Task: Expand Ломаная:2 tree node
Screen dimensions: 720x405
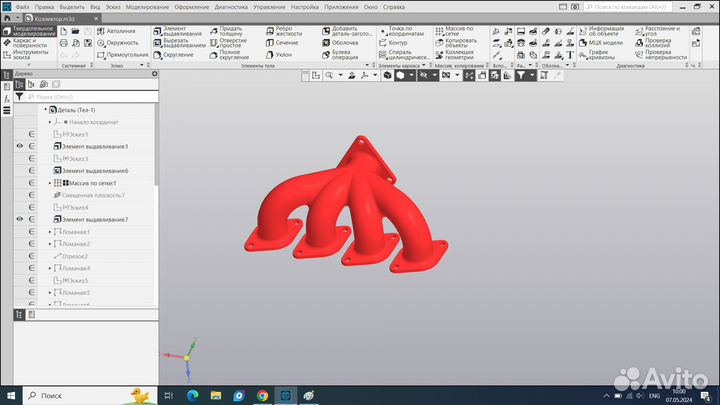Action: pos(50,244)
